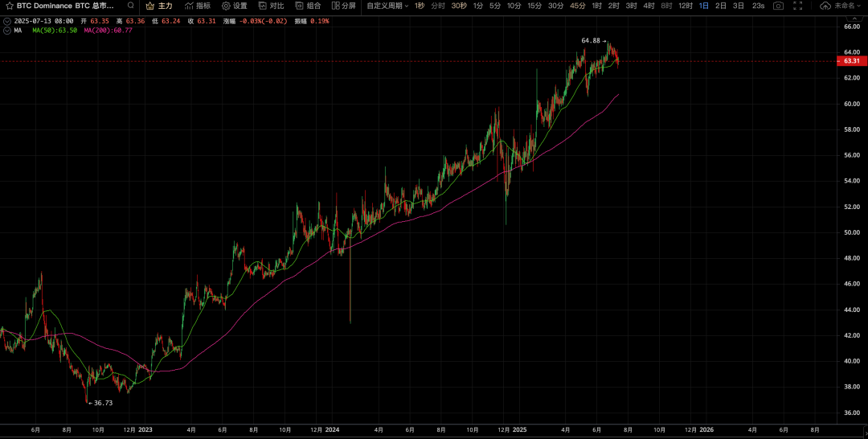This screenshot has width=868, height=439.
Task: Click the 23s countdown label
Action: tap(759, 6)
